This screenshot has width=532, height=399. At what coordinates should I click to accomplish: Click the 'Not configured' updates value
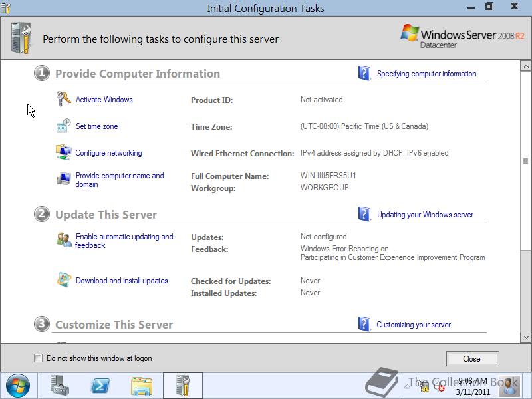pyautogui.click(x=324, y=237)
